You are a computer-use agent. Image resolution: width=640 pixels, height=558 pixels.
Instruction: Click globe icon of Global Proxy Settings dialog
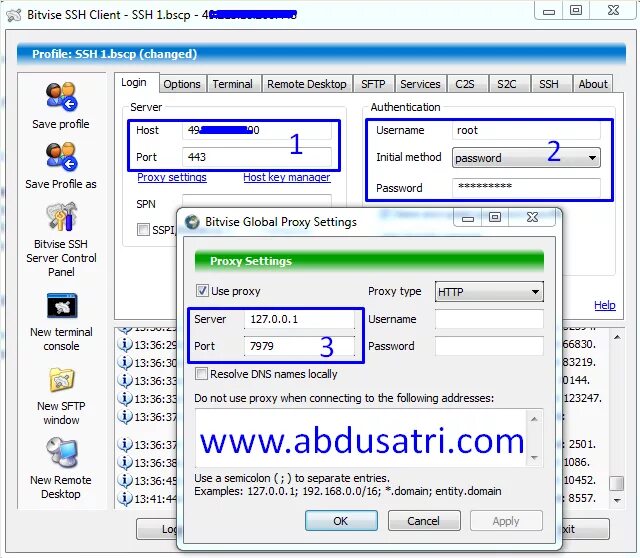point(192,222)
